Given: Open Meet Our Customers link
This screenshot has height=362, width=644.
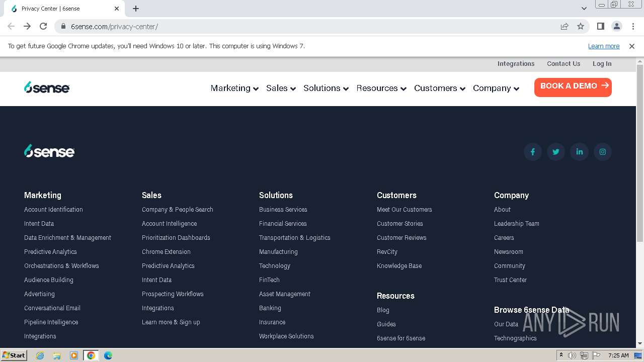Looking at the screenshot, I should click(405, 210).
